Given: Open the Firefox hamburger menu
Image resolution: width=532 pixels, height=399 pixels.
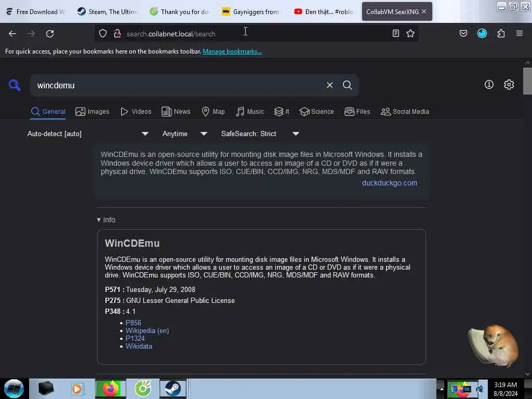Looking at the screenshot, I should [520, 33].
